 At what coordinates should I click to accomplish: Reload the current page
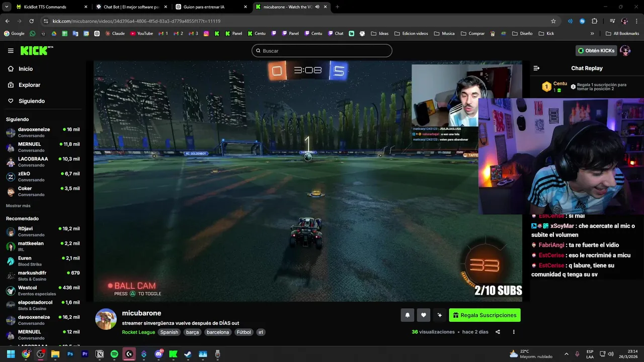pos(31,21)
